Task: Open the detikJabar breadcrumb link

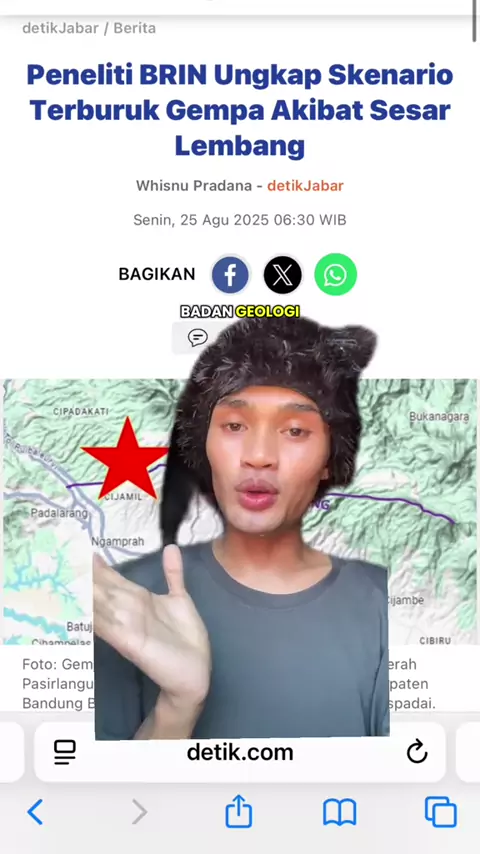Action: [60, 28]
